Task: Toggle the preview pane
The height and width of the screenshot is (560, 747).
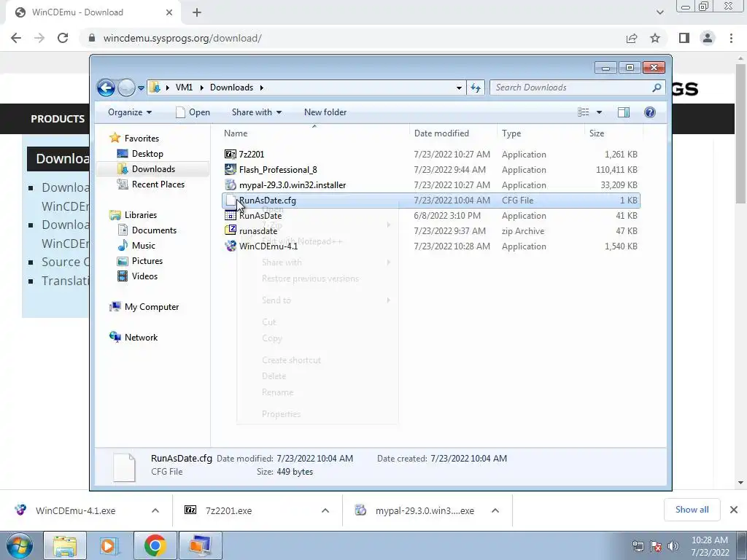Action: tap(624, 112)
